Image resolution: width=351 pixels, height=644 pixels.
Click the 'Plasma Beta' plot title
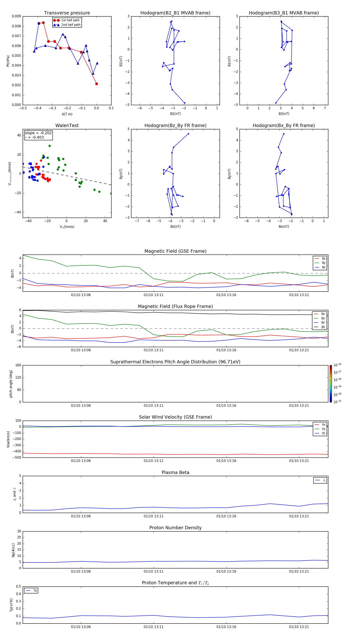click(175, 472)
